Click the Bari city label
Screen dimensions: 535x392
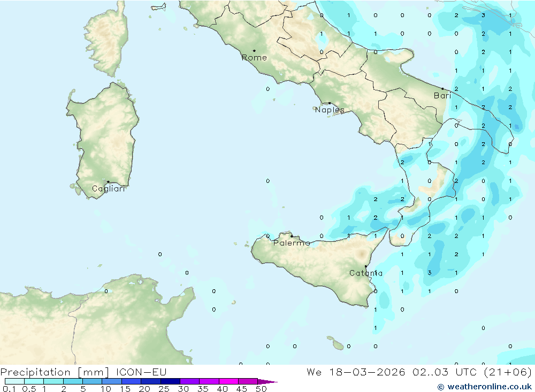pos(442,96)
